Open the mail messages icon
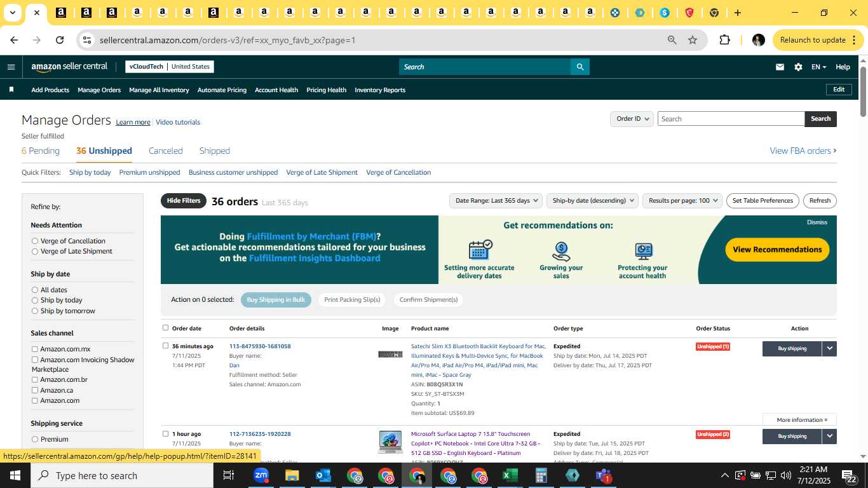The image size is (868, 488). point(780,67)
